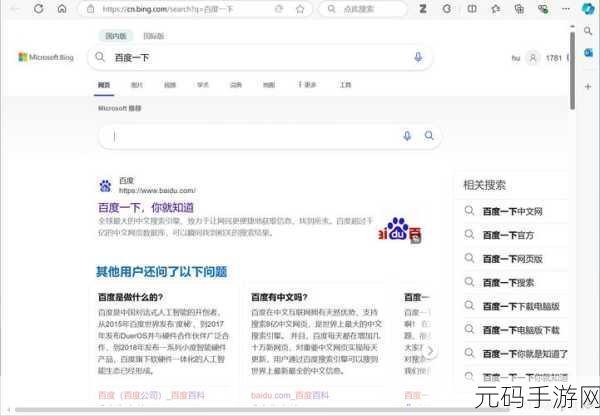Image resolution: width=600 pixels, height=416 pixels.
Task: Go to the browser home page icon
Action: tap(62, 8)
